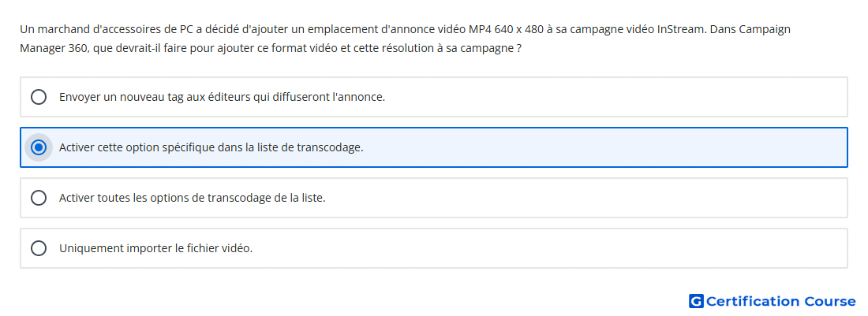
Task: Click the label "Uniquement importer le fichier vidéo"
Action: [155, 248]
